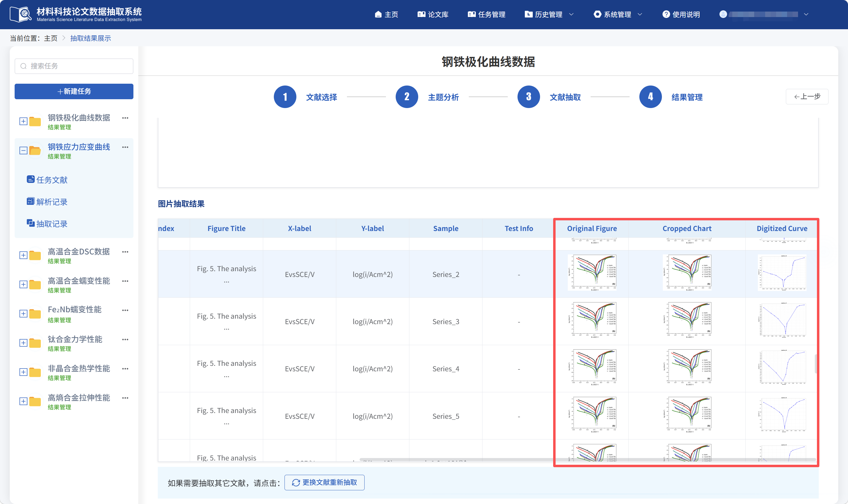The height and width of the screenshot is (504, 848).
Task: Click the 主页 home icon in the navbar
Action: tap(378, 14)
